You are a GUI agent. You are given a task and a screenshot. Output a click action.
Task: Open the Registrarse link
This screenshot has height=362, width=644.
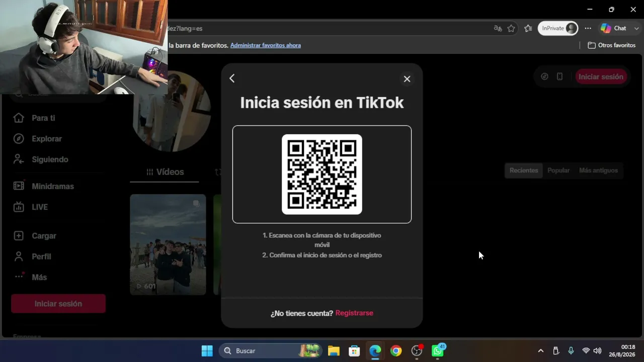354,313
